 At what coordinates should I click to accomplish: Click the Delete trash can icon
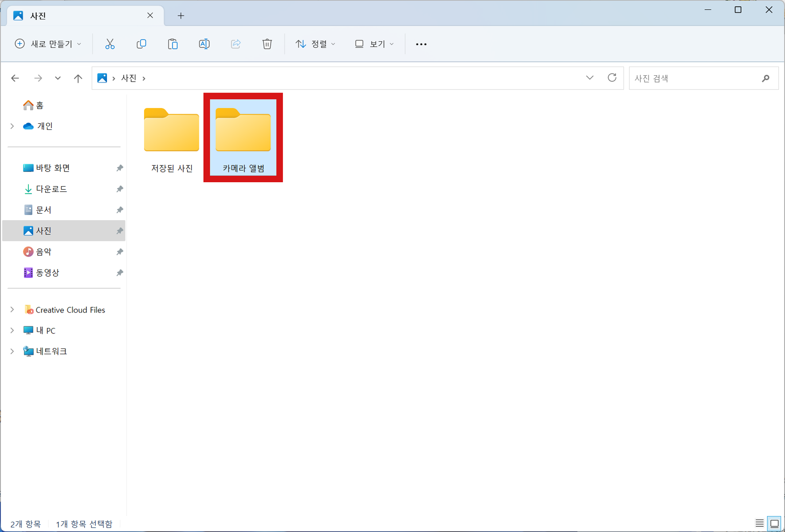point(267,44)
